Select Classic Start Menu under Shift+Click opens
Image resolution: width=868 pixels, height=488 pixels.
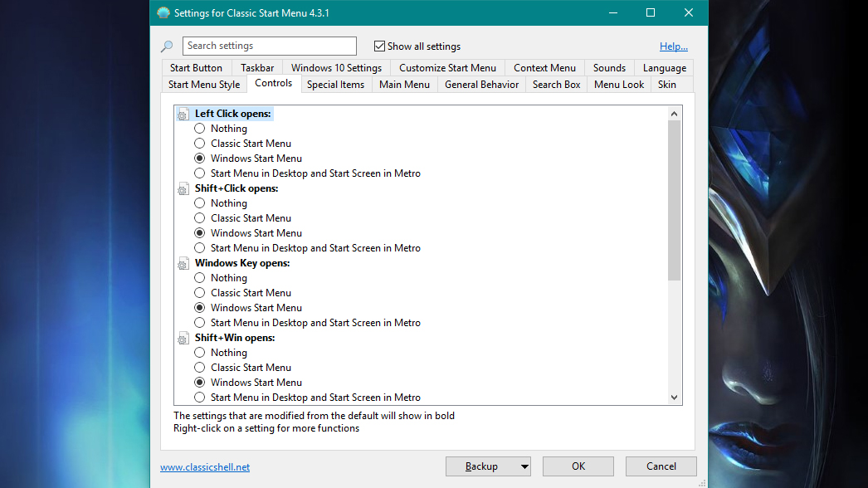[x=200, y=218]
